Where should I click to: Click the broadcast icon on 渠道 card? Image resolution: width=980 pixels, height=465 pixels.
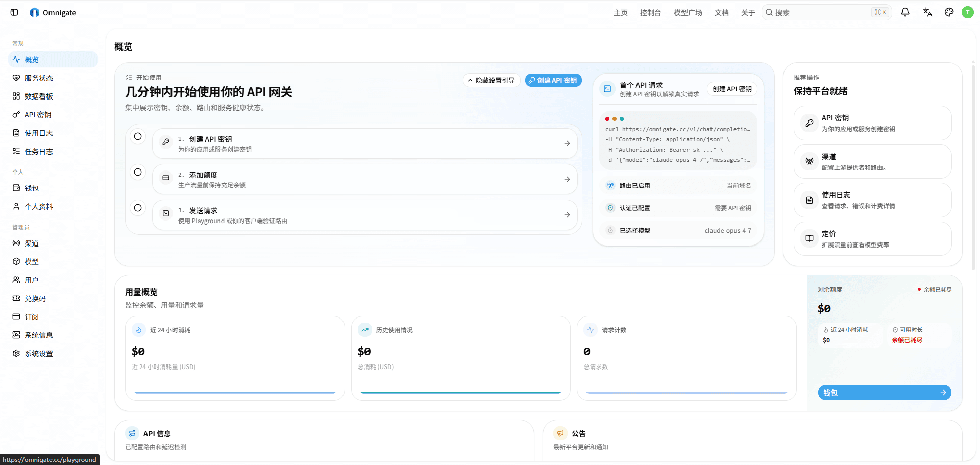pyautogui.click(x=810, y=162)
